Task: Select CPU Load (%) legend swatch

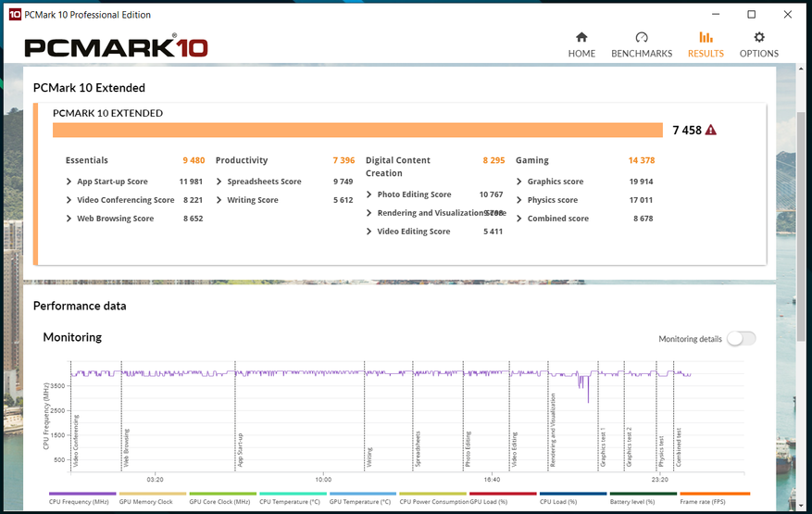Action: (x=573, y=494)
